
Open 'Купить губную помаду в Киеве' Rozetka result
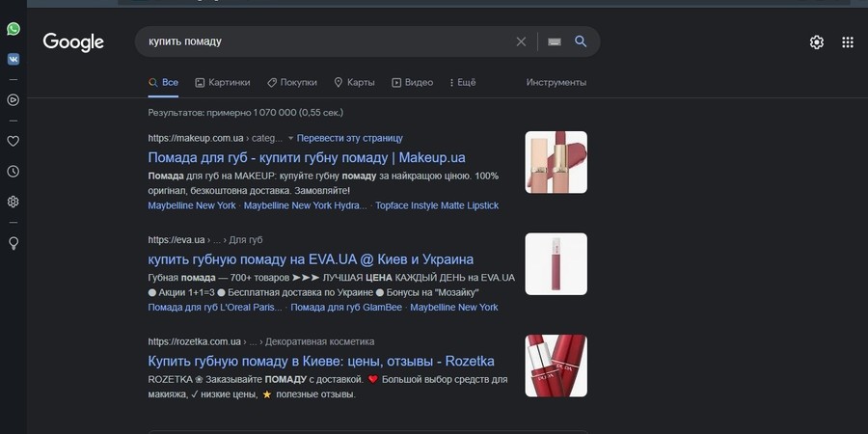(321, 362)
